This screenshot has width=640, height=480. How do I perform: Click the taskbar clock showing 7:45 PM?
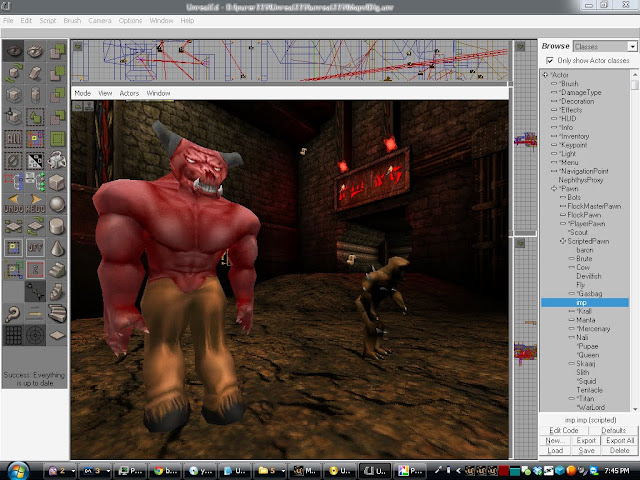pos(616,471)
